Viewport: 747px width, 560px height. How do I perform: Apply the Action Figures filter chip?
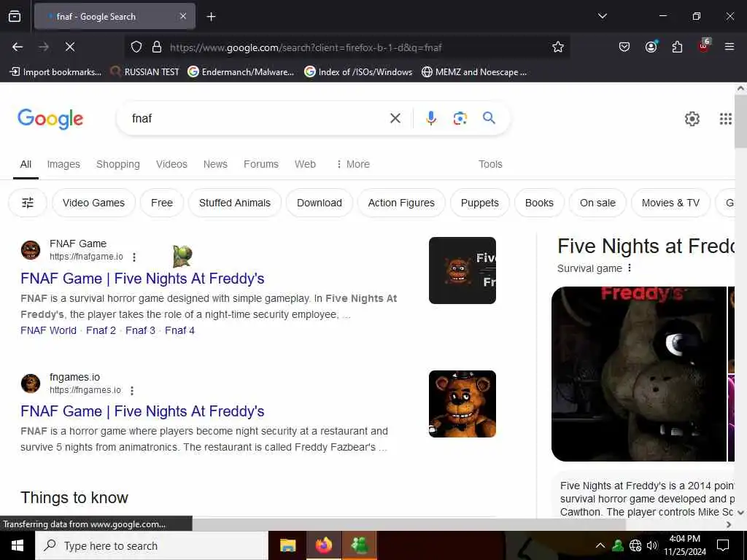click(x=401, y=203)
